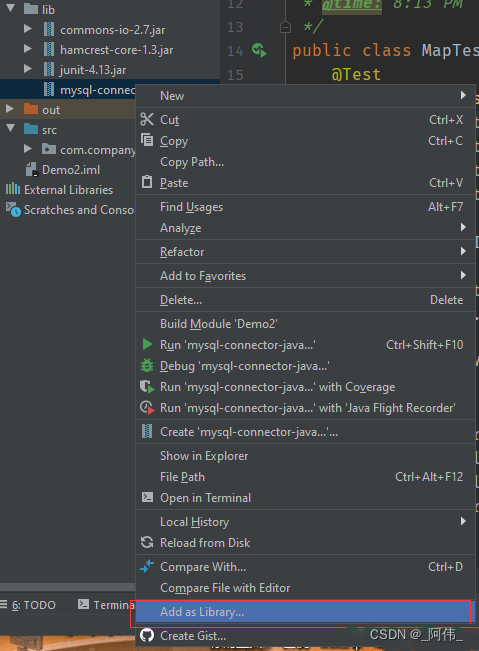Select Add as Library menu entry

305,612
